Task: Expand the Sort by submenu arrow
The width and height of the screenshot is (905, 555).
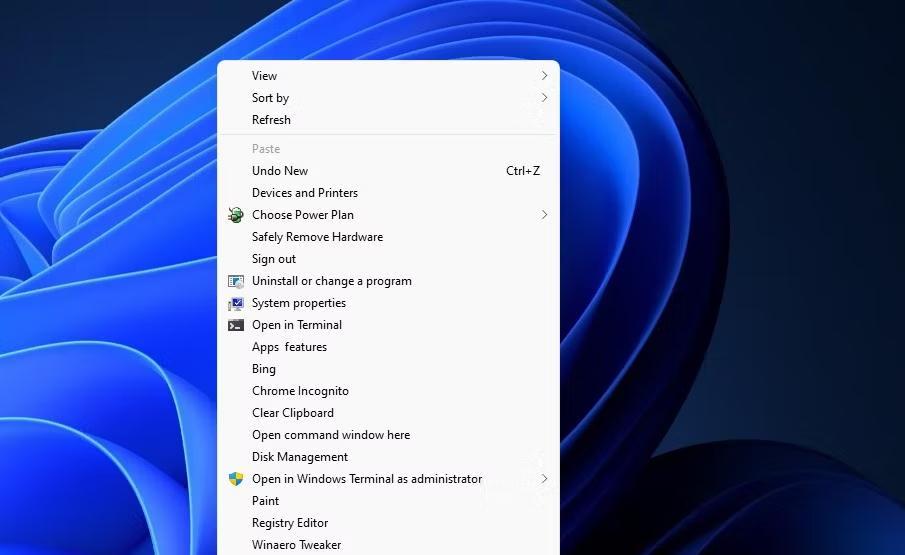Action: pyautogui.click(x=544, y=98)
